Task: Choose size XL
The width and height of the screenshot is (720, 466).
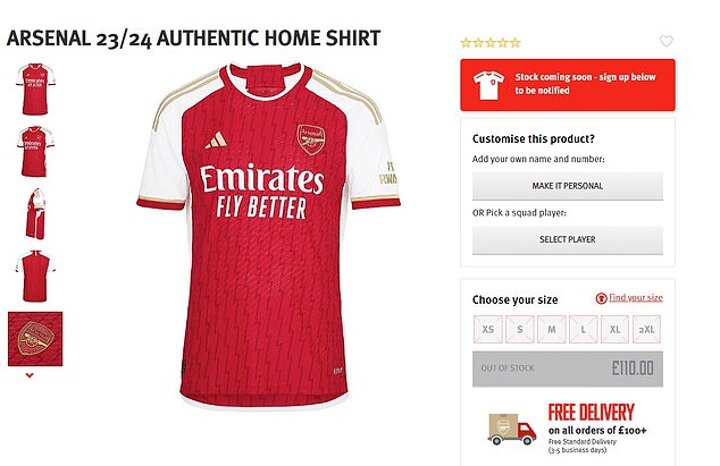Action: point(615,329)
